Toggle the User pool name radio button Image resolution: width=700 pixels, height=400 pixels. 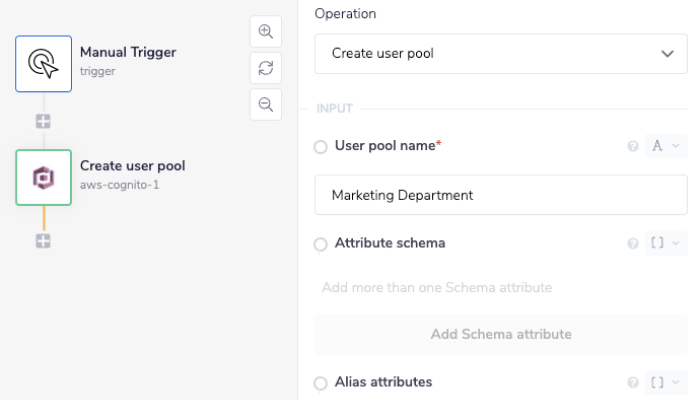pos(321,147)
